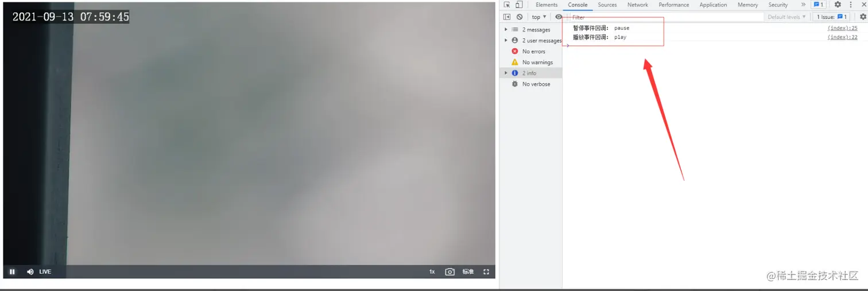Pause the live video playback
868x291 pixels.
click(x=12, y=271)
